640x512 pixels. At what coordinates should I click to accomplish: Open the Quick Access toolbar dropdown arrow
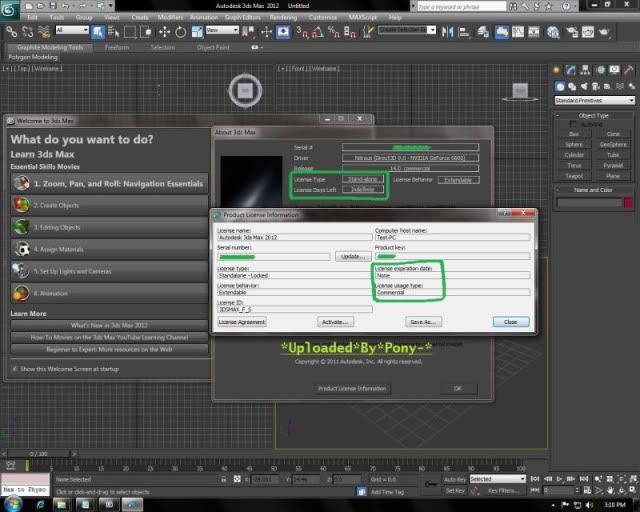tap(111, 6)
